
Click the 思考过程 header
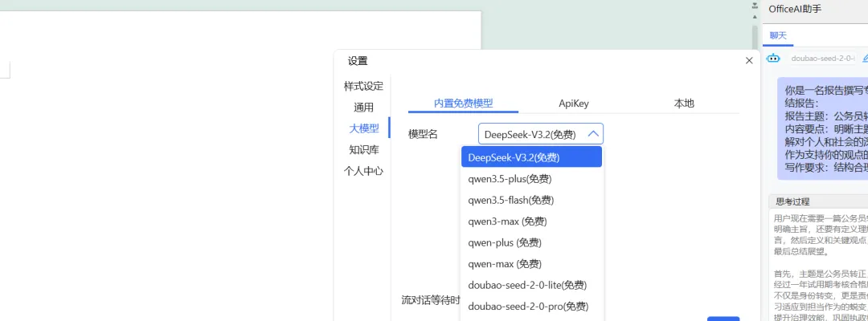(818, 201)
